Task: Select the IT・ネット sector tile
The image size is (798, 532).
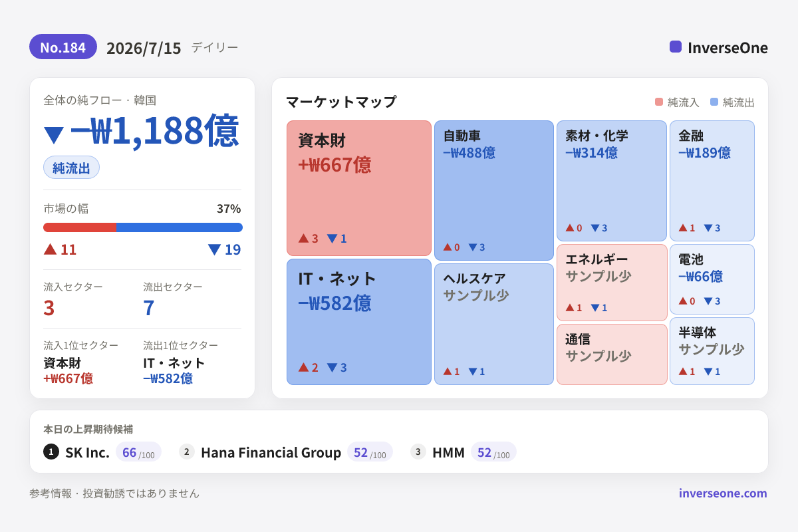Action: click(359, 322)
